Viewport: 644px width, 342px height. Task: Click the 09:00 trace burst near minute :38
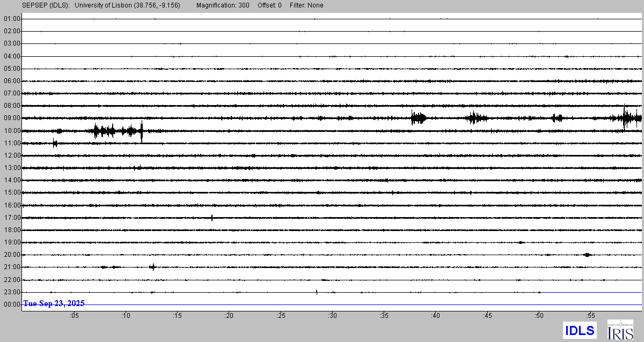[418, 118]
